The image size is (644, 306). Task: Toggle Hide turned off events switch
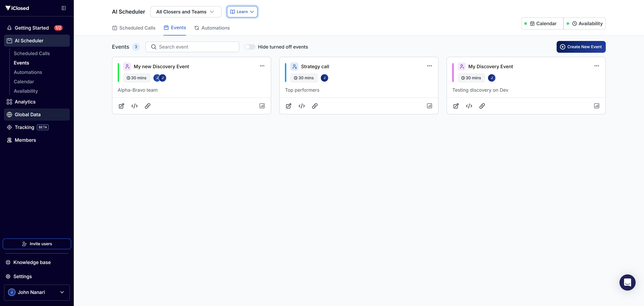250,47
